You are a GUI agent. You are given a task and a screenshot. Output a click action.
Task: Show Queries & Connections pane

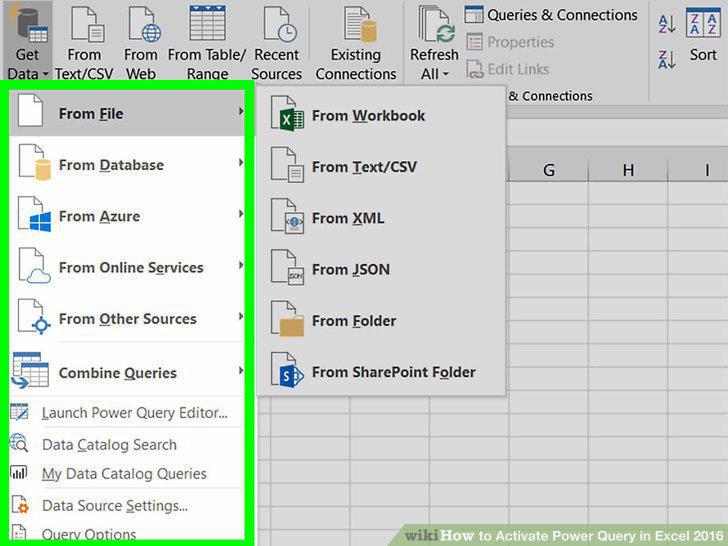pos(551,15)
